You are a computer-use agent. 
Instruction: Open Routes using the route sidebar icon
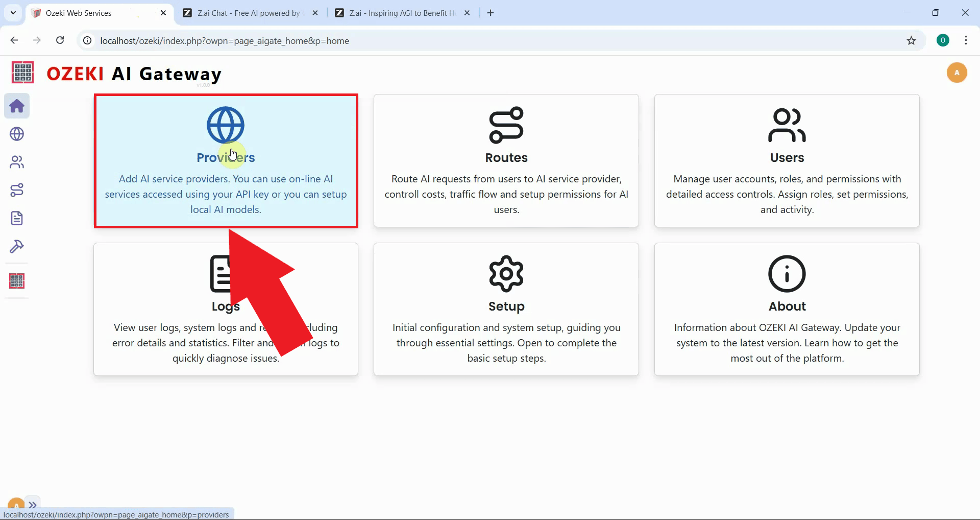17,190
